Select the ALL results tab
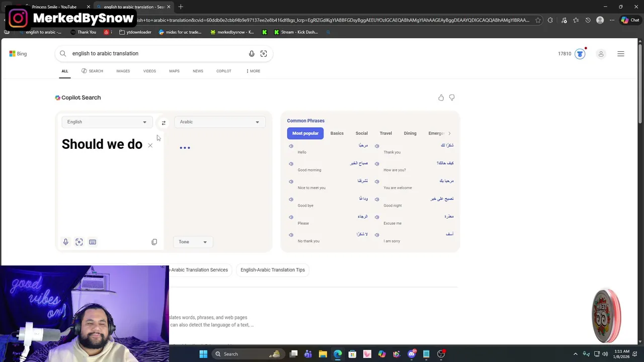The height and width of the screenshot is (362, 644). point(65,71)
